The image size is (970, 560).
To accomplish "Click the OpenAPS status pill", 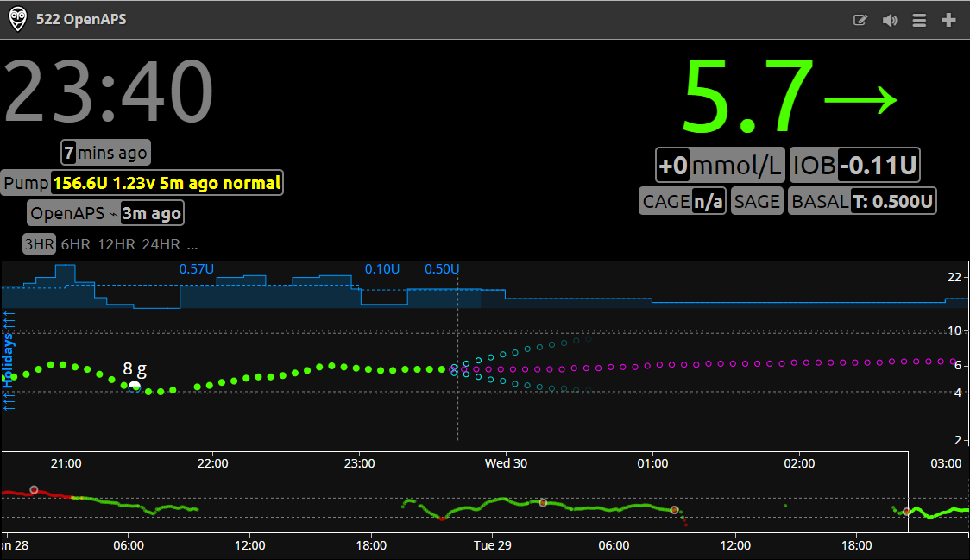I will click(x=106, y=213).
